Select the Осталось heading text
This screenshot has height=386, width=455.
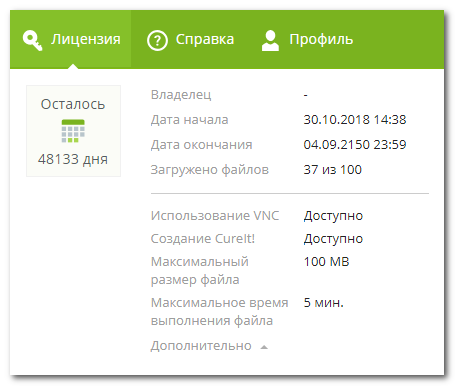click(x=73, y=104)
